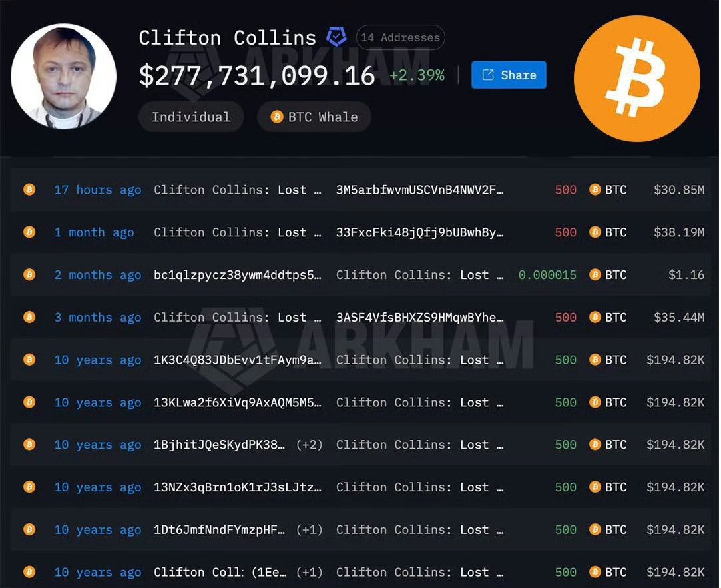Select the BTC Whale tag
The width and height of the screenshot is (721, 588).
point(314,117)
